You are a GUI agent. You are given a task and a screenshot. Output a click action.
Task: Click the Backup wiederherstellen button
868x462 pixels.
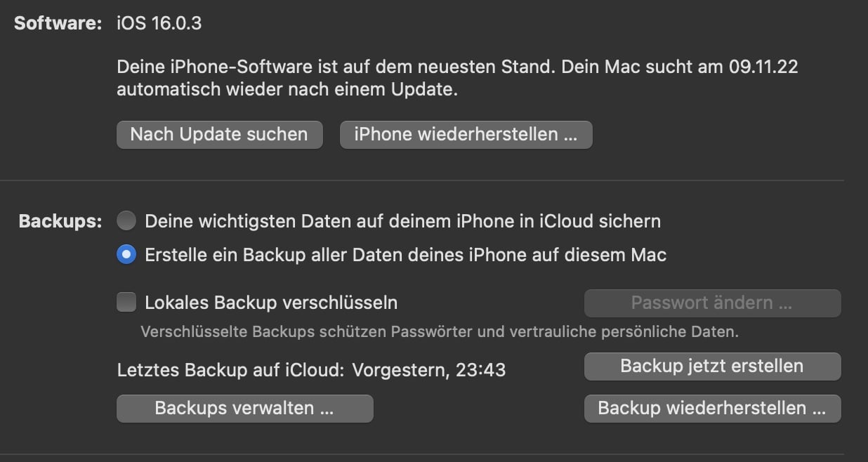711,408
